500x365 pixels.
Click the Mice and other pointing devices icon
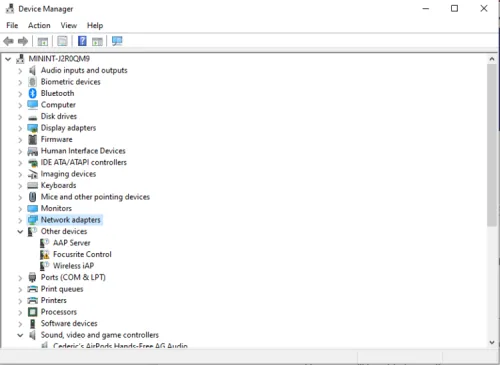click(x=32, y=197)
